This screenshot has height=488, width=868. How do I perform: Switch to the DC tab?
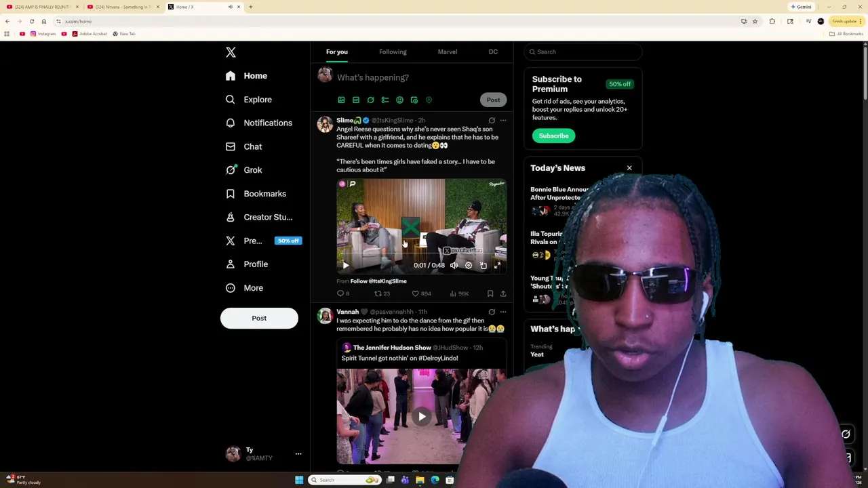click(493, 52)
